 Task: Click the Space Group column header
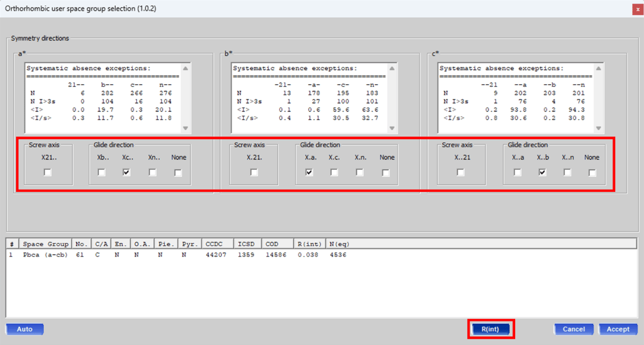(x=46, y=244)
